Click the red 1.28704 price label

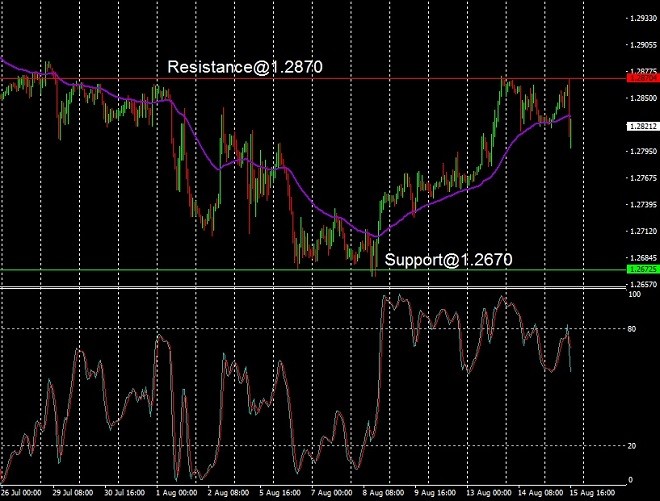coord(643,78)
